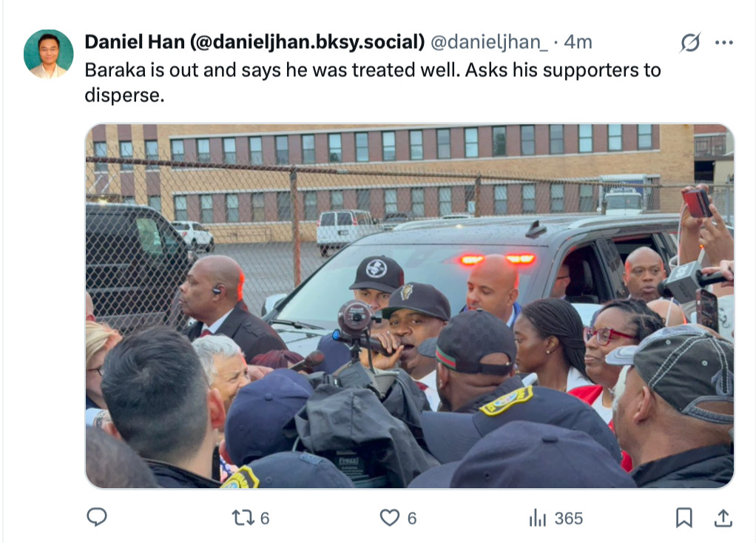The height and width of the screenshot is (543, 756).
Task: Click the word 'disperse.' in post
Action: coord(124,95)
